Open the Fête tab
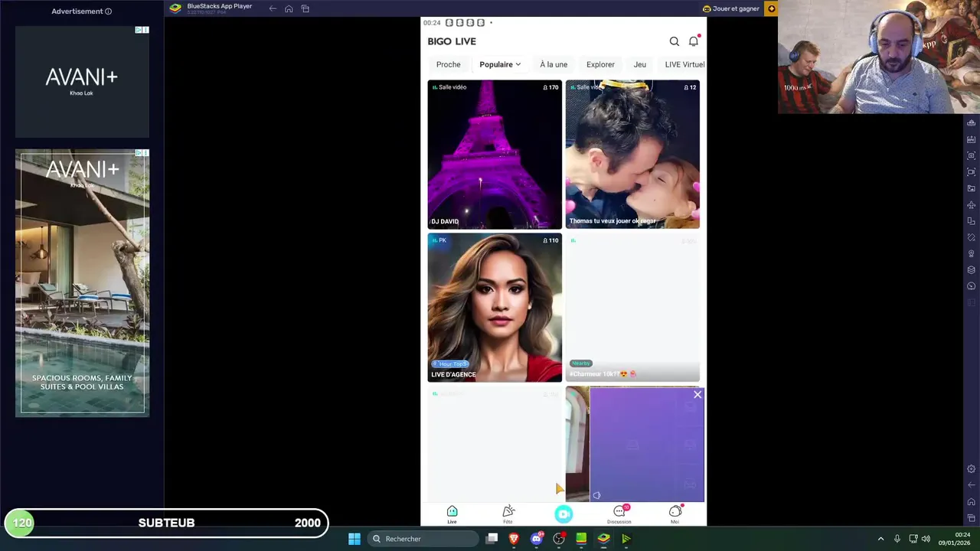Viewport: 980px width, 551px height. point(508,514)
